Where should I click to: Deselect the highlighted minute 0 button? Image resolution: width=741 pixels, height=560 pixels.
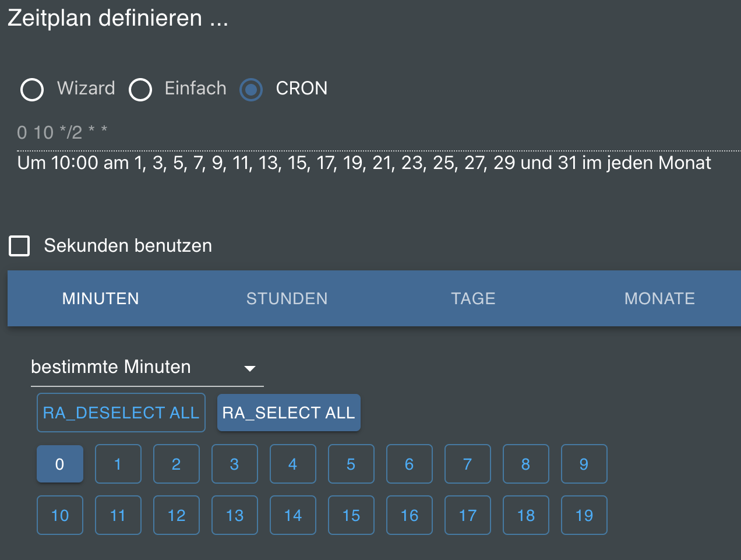[60, 464]
